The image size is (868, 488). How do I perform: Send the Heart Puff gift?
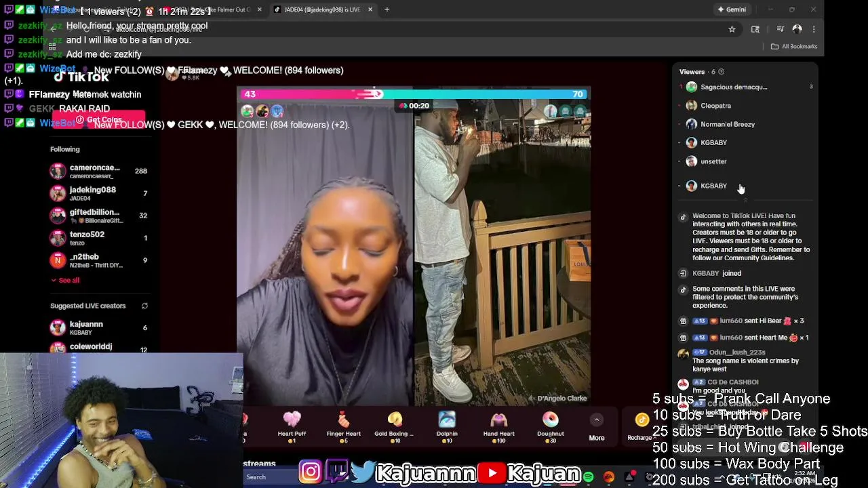292,427
